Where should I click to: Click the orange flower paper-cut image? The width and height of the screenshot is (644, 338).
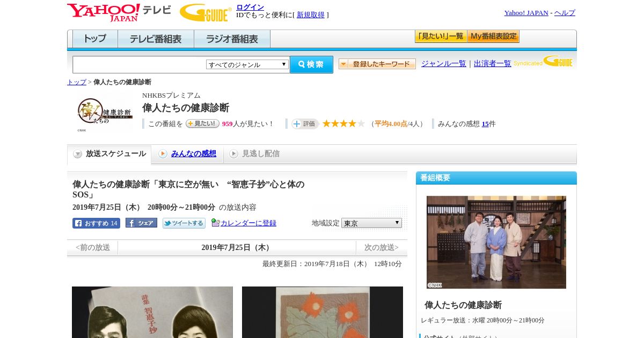tap(323, 312)
